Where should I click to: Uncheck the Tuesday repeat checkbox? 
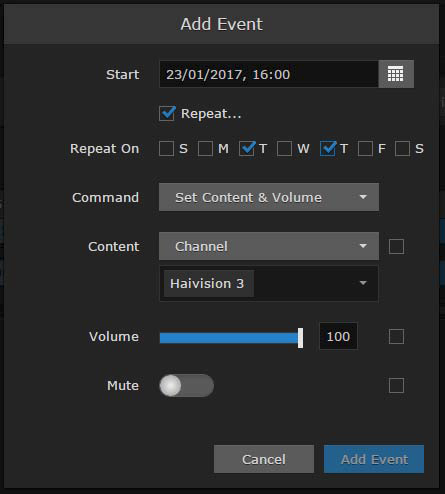247,149
